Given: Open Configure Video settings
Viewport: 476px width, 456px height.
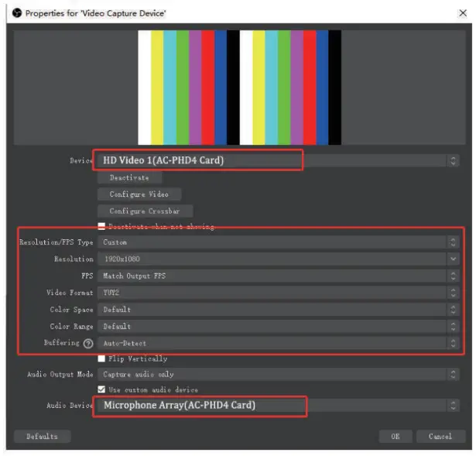Looking at the screenshot, I should click(139, 194).
